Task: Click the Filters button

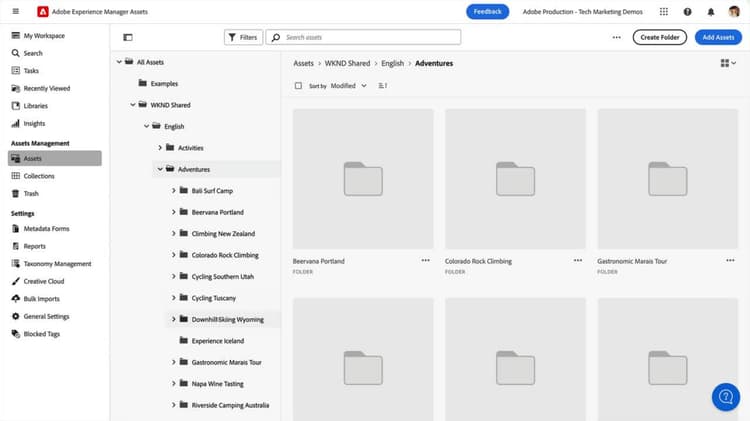Action: (x=243, y=37)
